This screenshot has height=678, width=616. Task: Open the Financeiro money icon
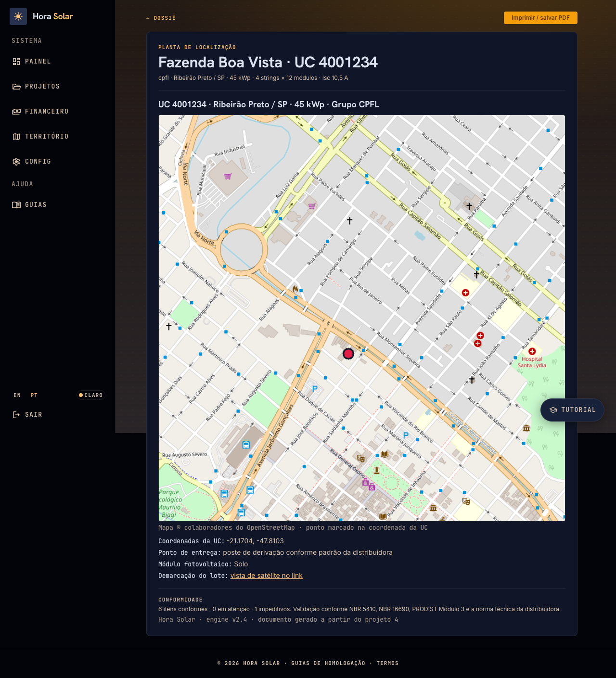pyautogui.click(x=16, y=112)
